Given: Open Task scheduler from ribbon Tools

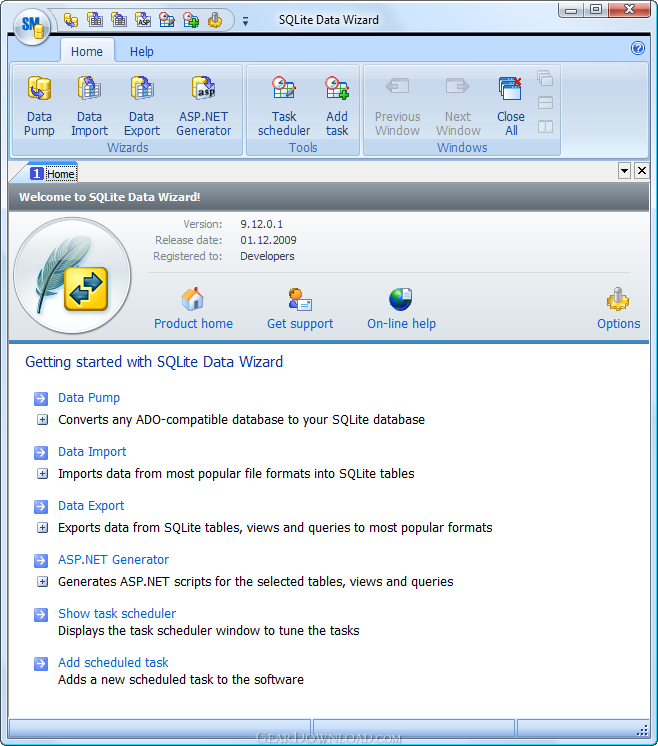Looking at the screenshot, I should point(284,107).
